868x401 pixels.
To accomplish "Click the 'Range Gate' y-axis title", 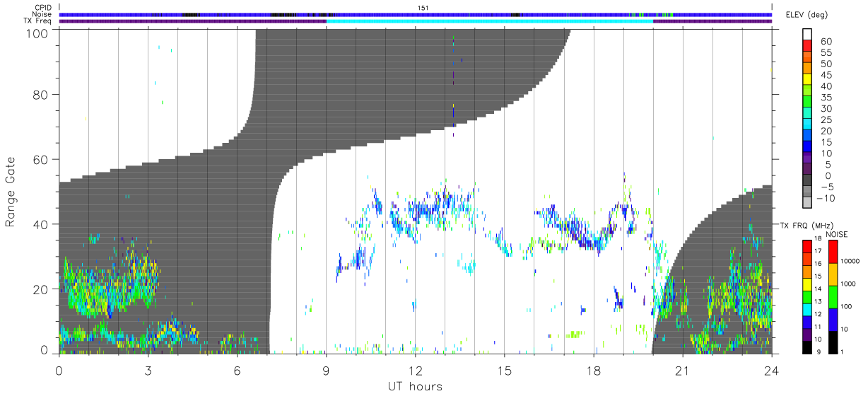I will 11,191.
